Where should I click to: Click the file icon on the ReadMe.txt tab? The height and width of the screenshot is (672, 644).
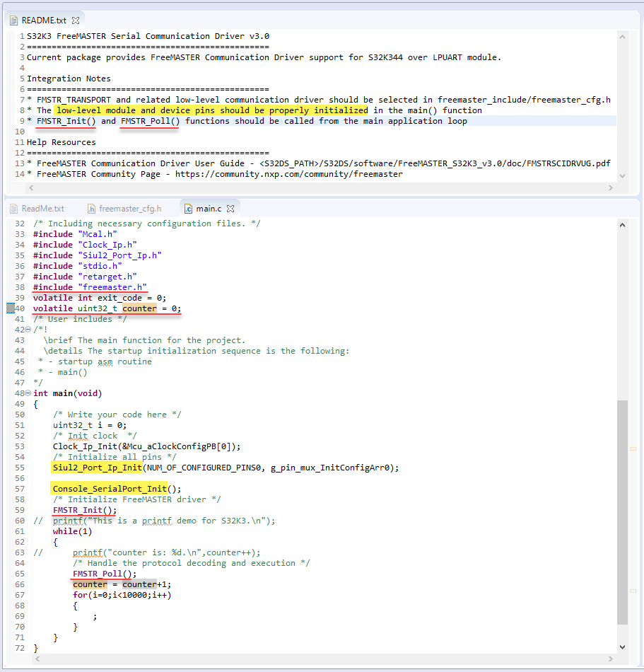[14, 209]
